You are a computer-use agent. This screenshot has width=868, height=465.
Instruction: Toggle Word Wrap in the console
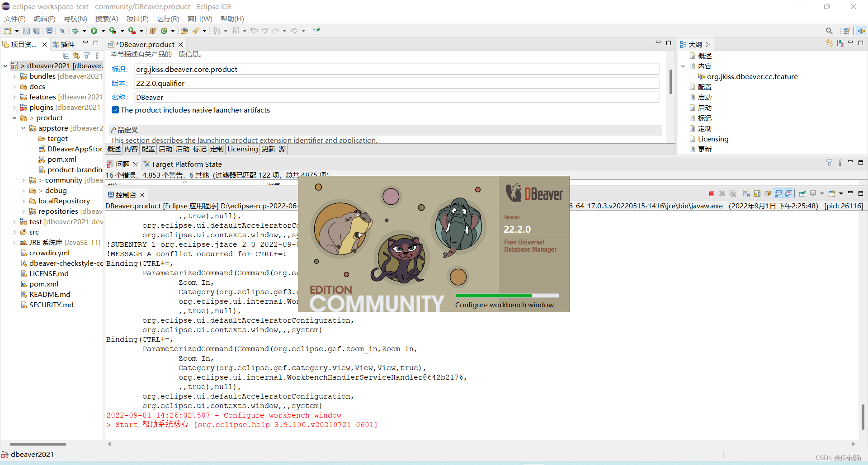[x=768, y=193]
